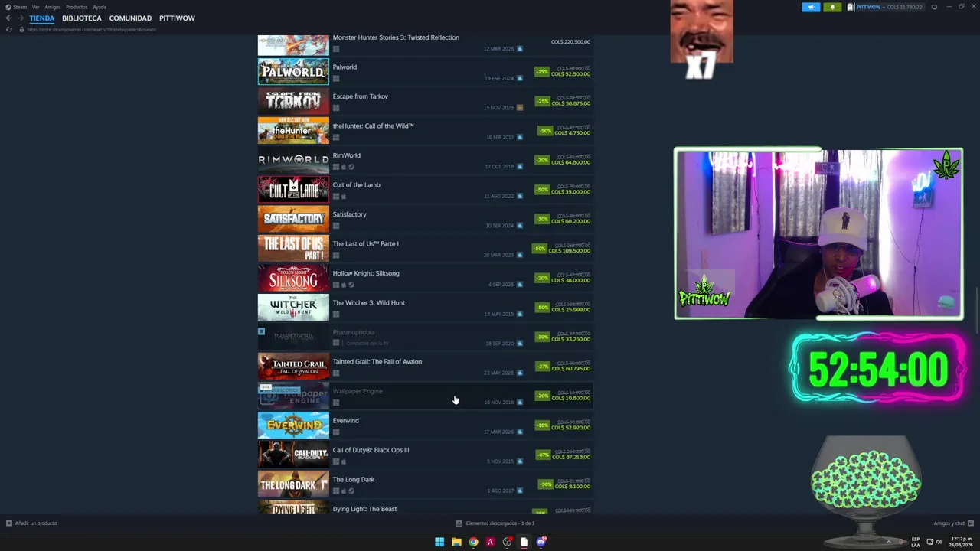The width and height of the screenshot is (980, 551).
Task: Open the Productos menu
Action: tap(77, 7)
